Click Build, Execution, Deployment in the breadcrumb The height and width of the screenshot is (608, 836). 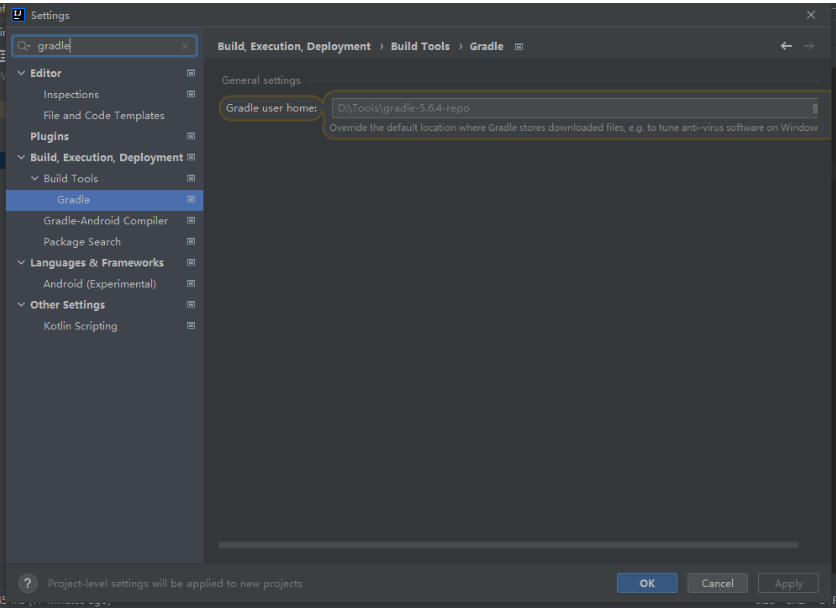[294, 46]
